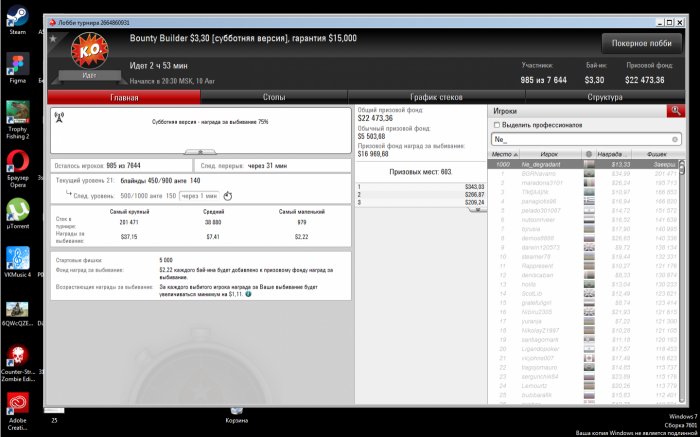Viewport: 700px width, 437px height.
Task: Click the red player search magnifier icon
Action: [x=677, y=111]
